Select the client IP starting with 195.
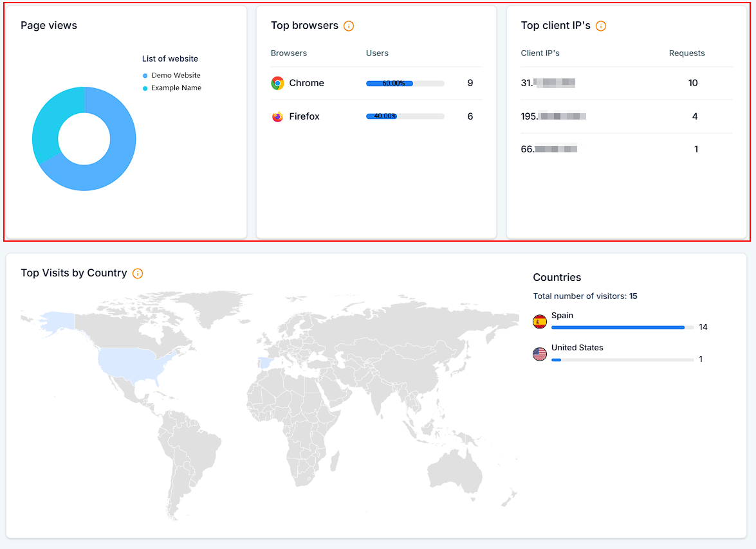Image resolution: width=756 pixels, height=549 pixels. (553, 116)
